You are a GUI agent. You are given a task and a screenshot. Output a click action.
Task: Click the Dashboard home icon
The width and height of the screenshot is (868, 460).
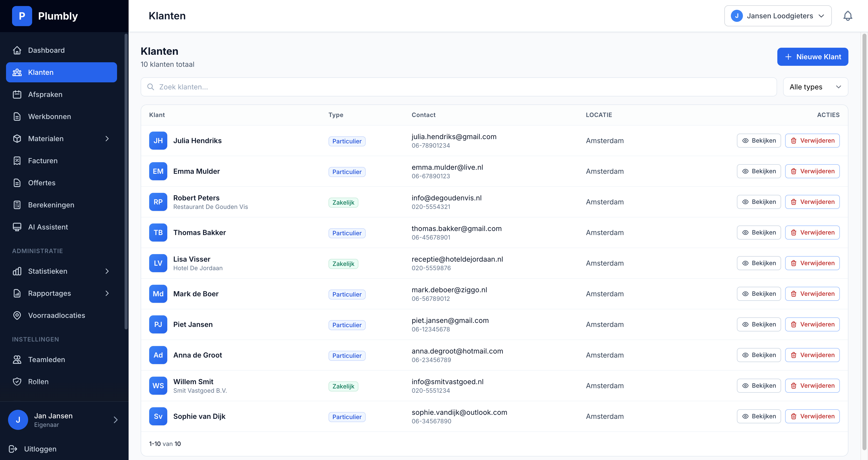click(x=17, y=50)
